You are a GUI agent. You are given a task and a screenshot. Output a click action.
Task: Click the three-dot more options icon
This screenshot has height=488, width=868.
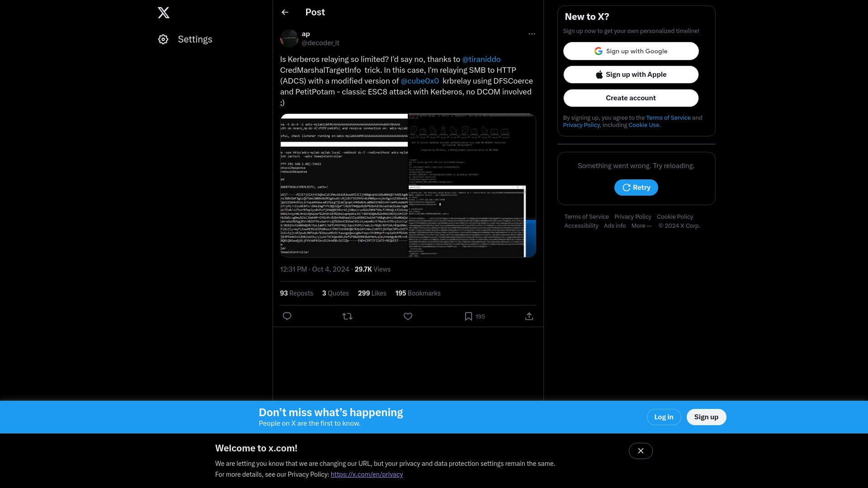(x=532, y=34)
